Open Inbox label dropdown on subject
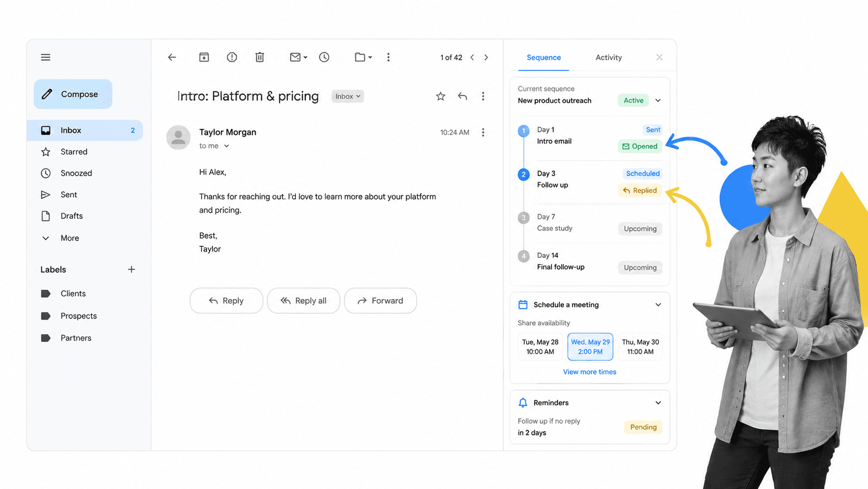Image resolution: width=868 pixels, height=489 pixels. [x=347, y=96]
